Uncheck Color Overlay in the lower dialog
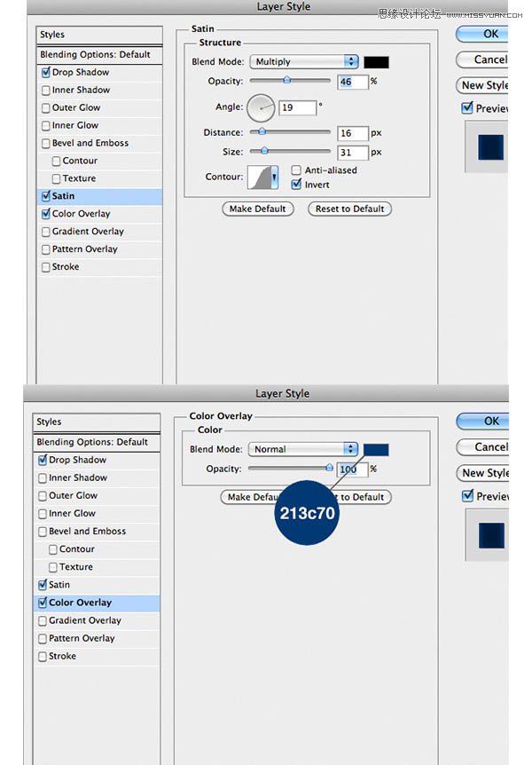 pyautogui.click(x=43, y=603)
